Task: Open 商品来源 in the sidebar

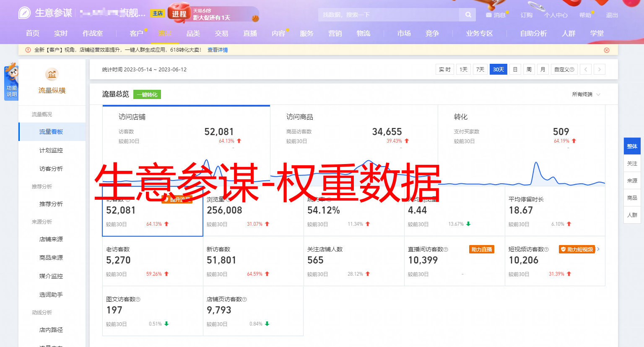Action: 52,258
